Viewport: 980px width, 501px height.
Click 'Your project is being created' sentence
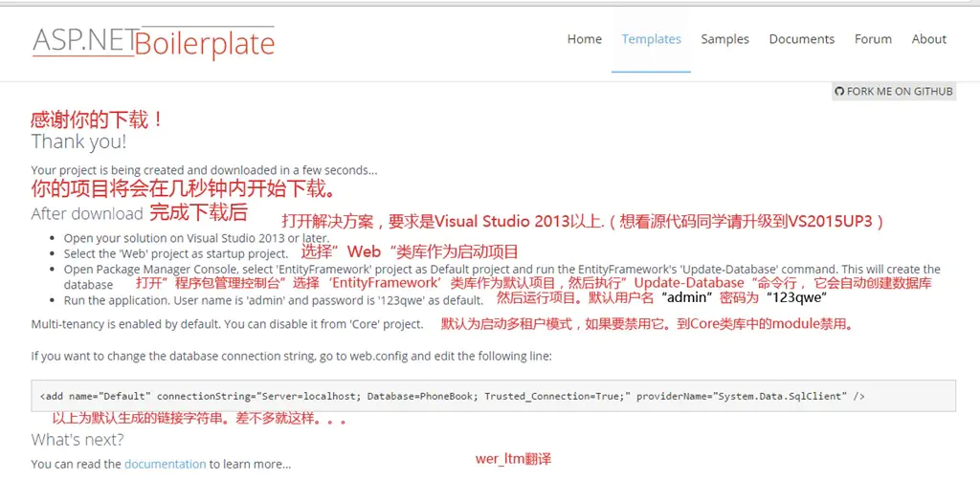coord(205,170)
